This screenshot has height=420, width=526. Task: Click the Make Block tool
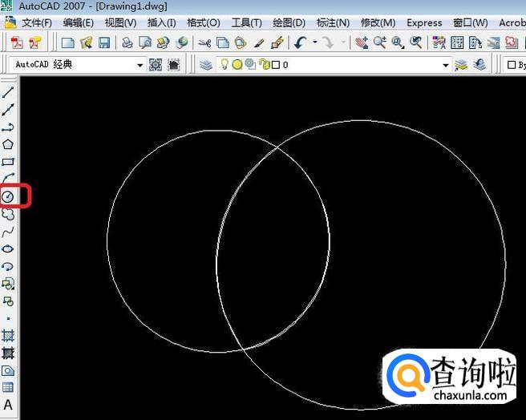pos(8,301)
